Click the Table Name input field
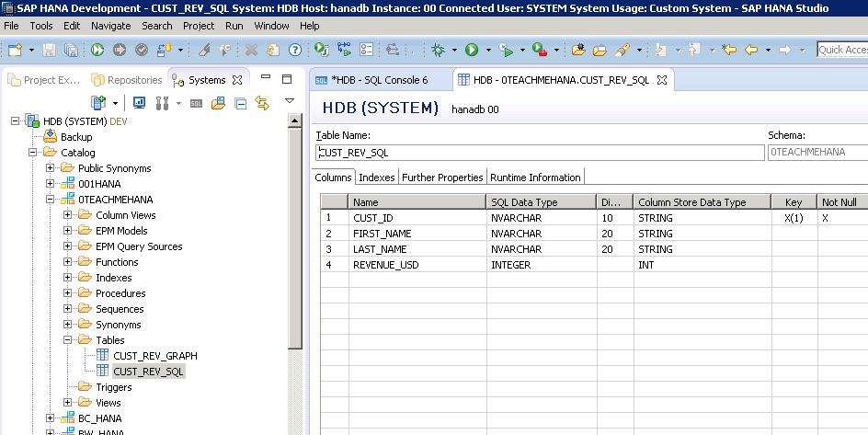Image resolution: width=868 pixels, height=435 pixels. (540, 153)
